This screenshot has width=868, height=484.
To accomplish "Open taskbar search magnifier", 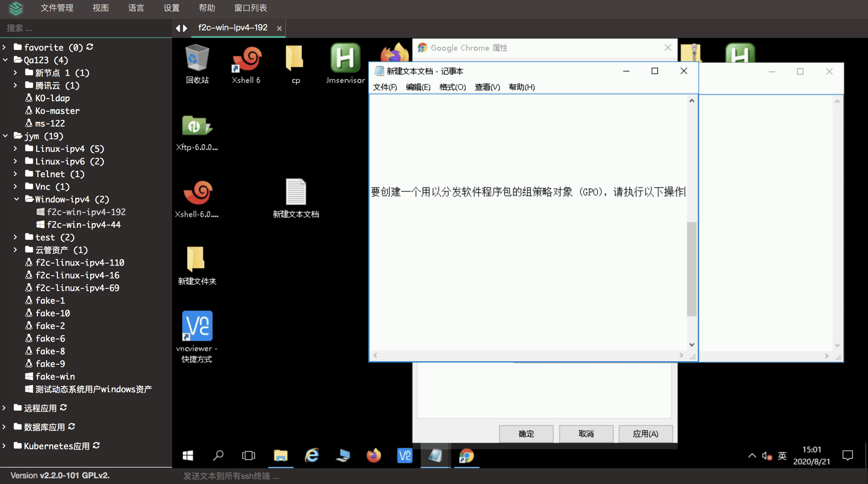I will coord(218,456).
